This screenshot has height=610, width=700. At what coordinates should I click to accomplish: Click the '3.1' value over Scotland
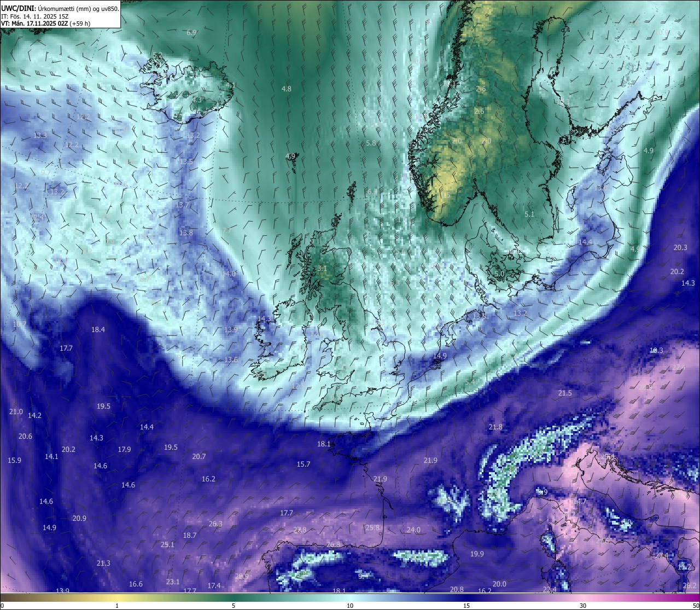pos(322,269)
